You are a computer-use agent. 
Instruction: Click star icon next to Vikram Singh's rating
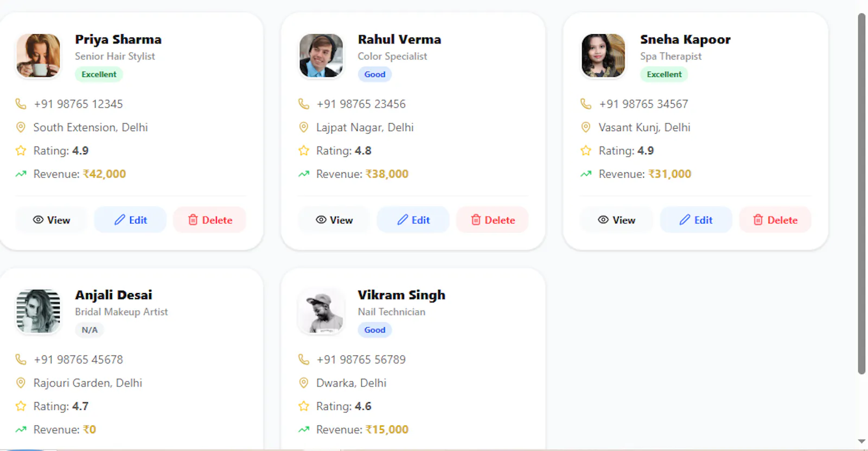[304, 406]
